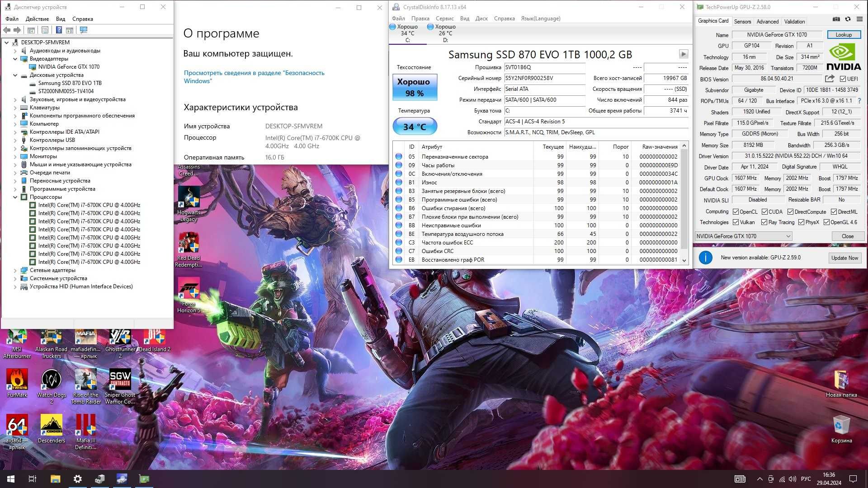Open Recycle Bin (Корзина) on desktop
The height and width of the screenshot is (488, 868).
[x=841, y=429]
